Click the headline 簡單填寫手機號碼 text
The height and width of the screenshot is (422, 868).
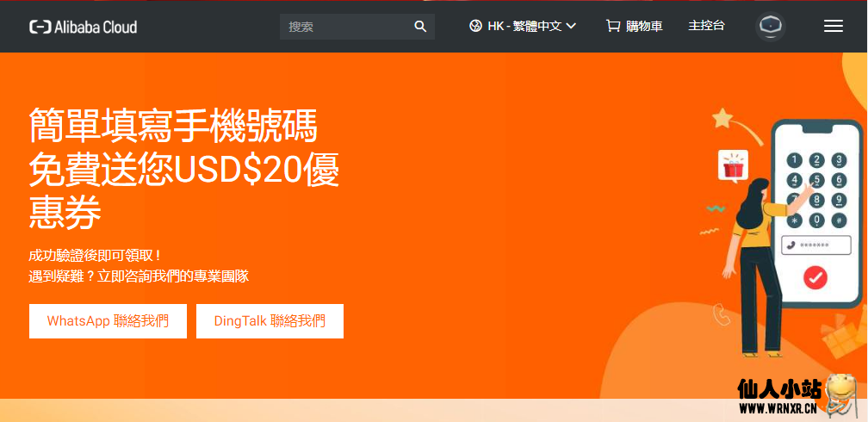[x=173, y=126]
